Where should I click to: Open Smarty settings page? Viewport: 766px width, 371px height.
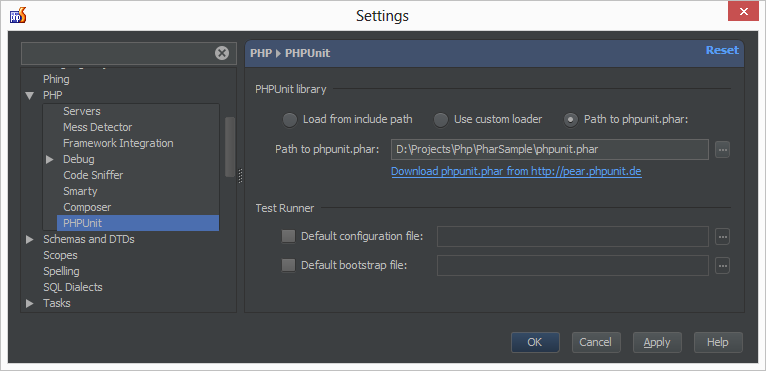(80, 191)
